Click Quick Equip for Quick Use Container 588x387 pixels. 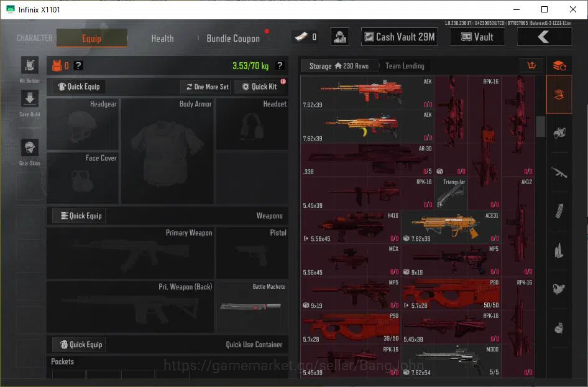(79, 345)
